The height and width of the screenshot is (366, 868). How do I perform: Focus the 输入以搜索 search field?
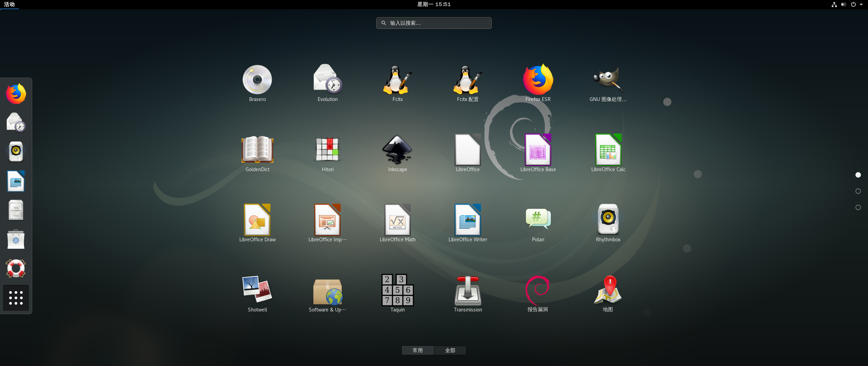tap(434, 23)
